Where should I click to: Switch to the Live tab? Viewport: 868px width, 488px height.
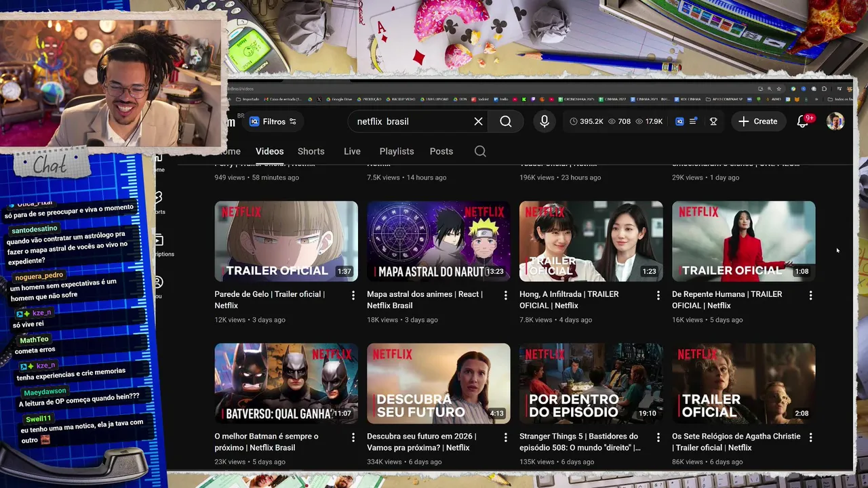352,151
